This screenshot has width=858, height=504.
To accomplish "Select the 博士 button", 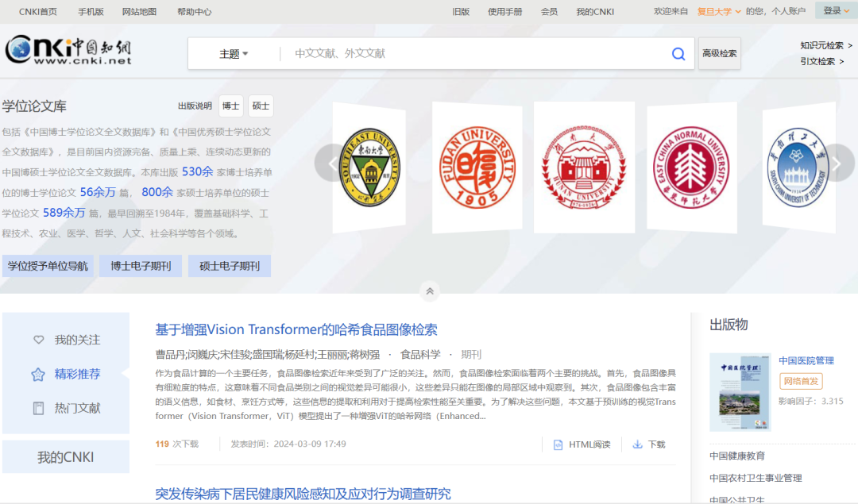I will [x=231, y=106].
